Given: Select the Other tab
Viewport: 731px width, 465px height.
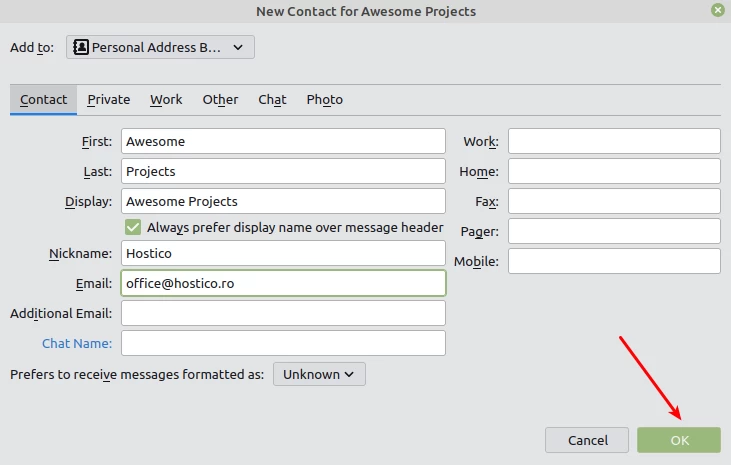Looking at the screenshot, I should point(220,99).
